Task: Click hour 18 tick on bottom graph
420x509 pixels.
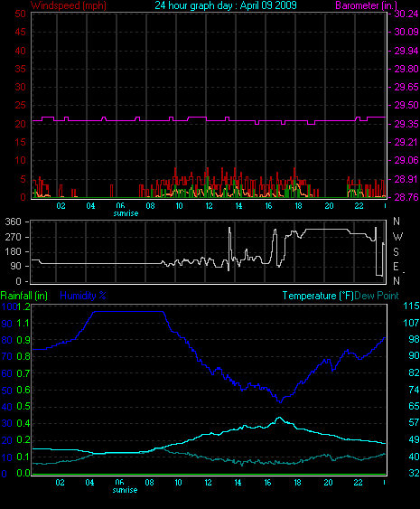Action: coord(297,483)
